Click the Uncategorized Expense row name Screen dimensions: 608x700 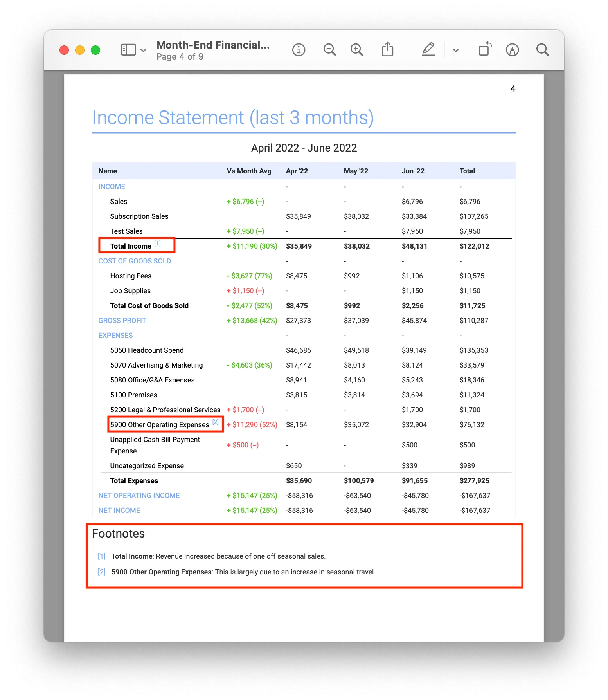[147, 466]
